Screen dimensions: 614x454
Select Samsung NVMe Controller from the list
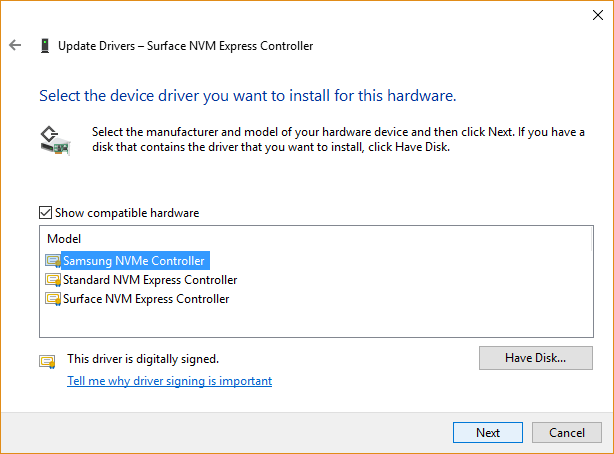136,260
